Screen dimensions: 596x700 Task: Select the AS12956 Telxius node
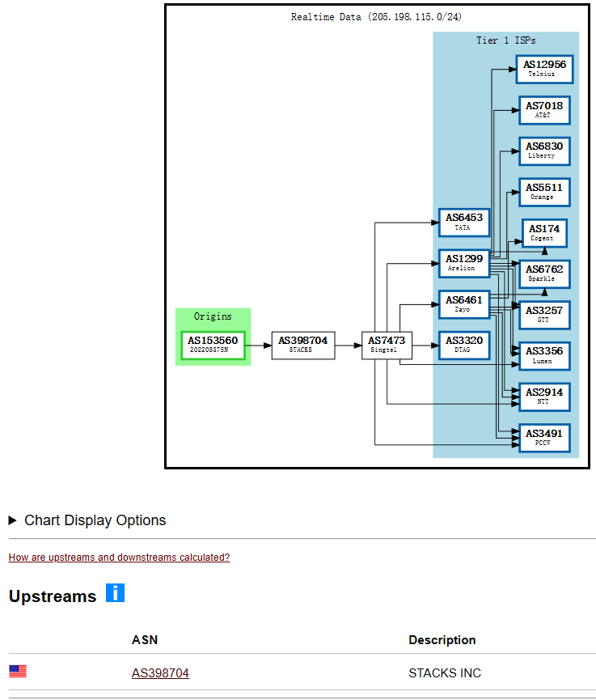(544, 69)
